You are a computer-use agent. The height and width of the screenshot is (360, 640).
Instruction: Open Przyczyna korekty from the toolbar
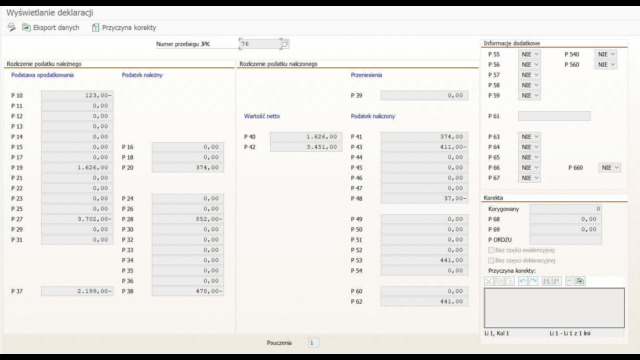(124, 27)
